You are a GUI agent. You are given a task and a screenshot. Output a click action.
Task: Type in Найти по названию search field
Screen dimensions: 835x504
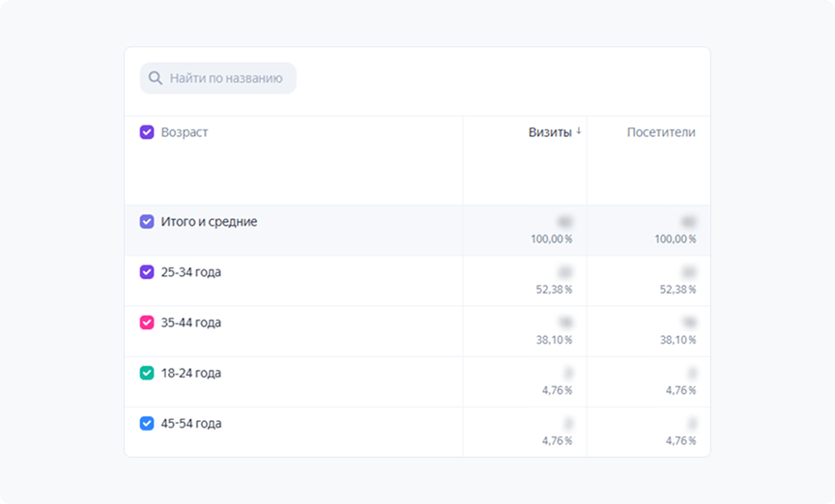click(226, 78)
